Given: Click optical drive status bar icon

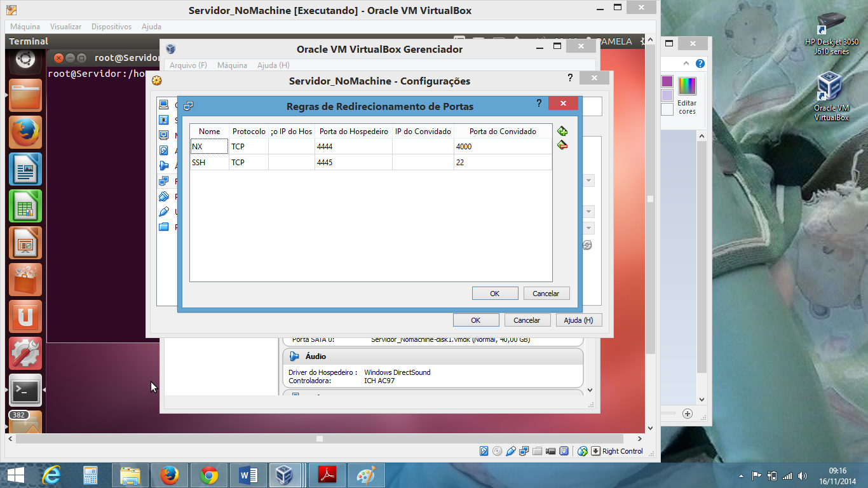Looking at the screenshot, I should (x=498, y=451).
